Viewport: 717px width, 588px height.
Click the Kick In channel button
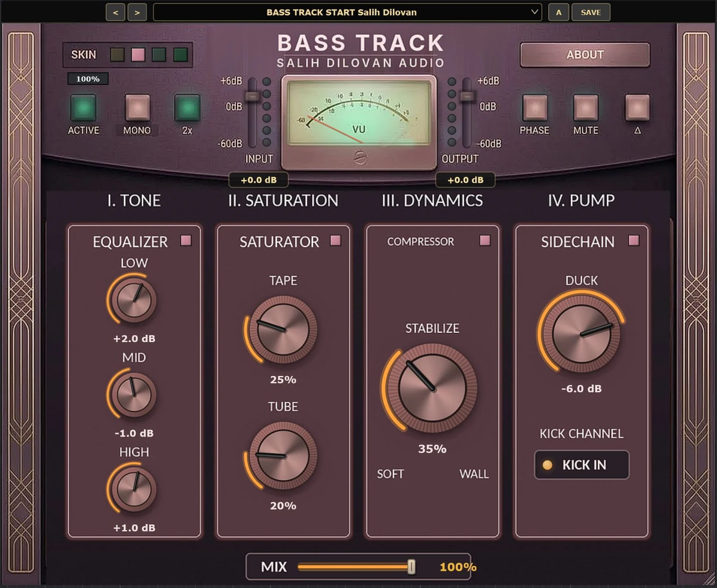click(x=582, y=465)
